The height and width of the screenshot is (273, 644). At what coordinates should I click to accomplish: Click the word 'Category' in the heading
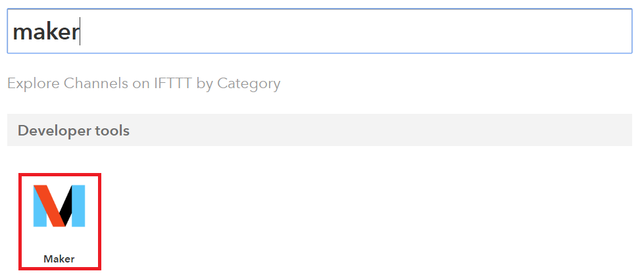249,84
